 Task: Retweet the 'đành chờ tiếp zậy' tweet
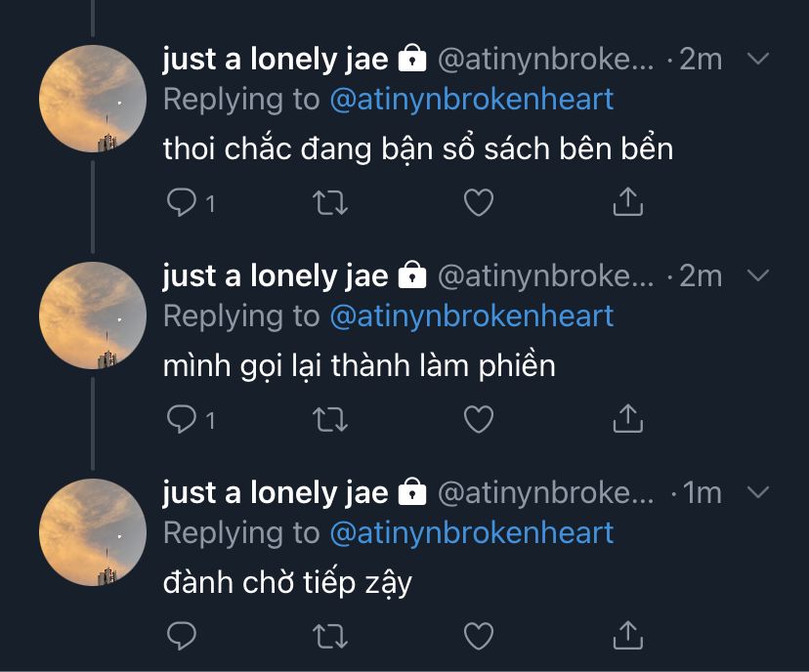[330, 636]
